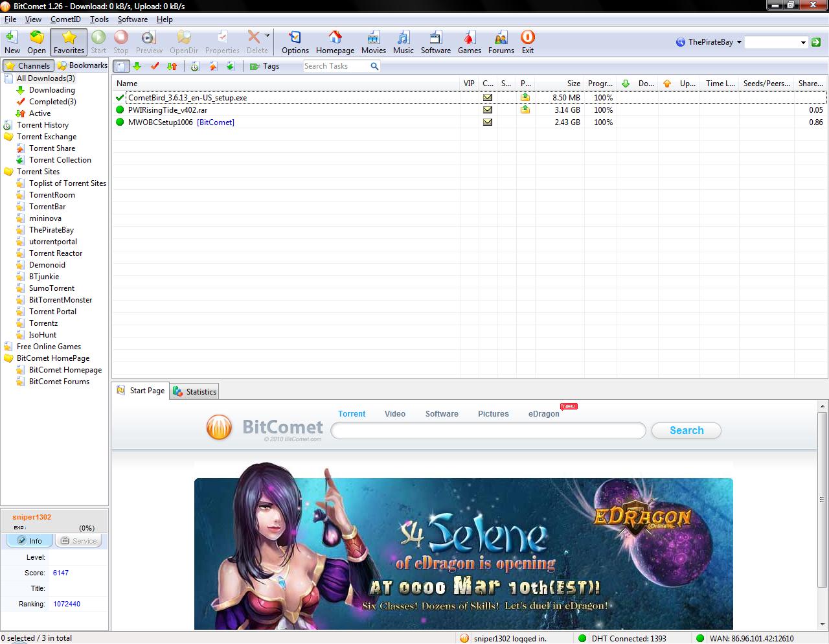
Task: Switch to the Statistics tab
Action: click(194, 391)
